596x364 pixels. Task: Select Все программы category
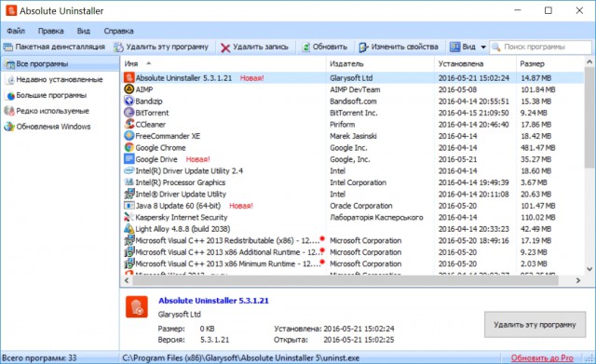(60, 64)
